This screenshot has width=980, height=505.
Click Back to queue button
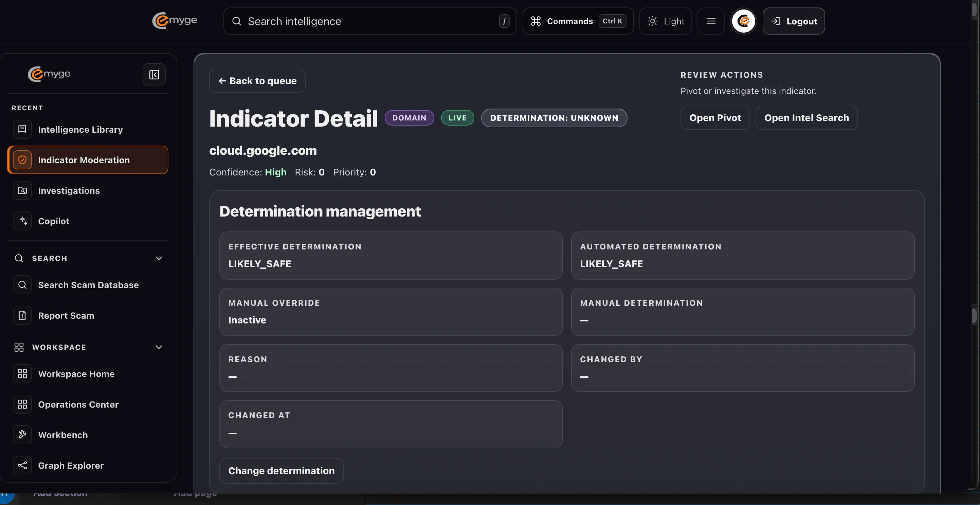point(257,81)
